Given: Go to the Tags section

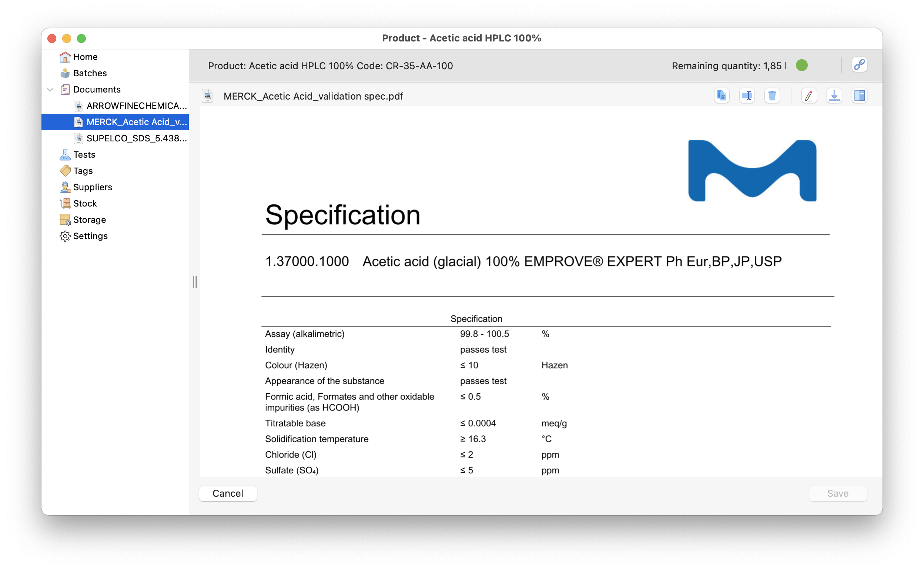Looking at the screenshot, I should point(83,171).
